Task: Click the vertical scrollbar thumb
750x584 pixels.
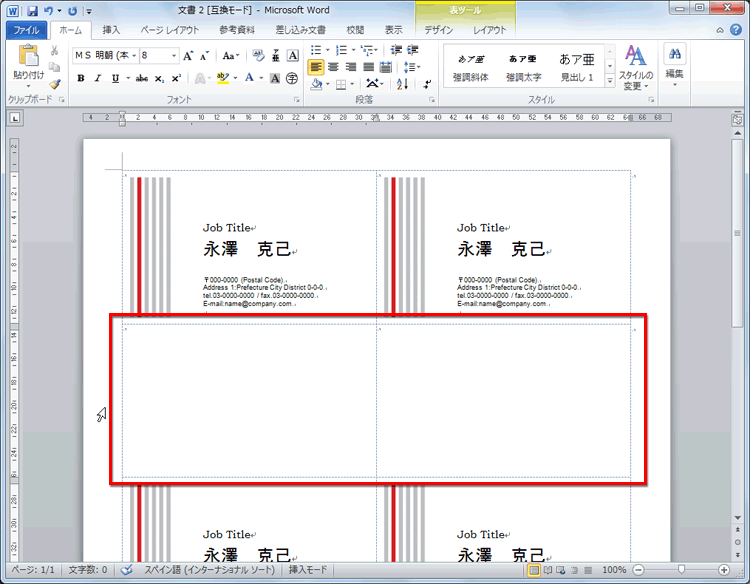Action: [737, 233]
